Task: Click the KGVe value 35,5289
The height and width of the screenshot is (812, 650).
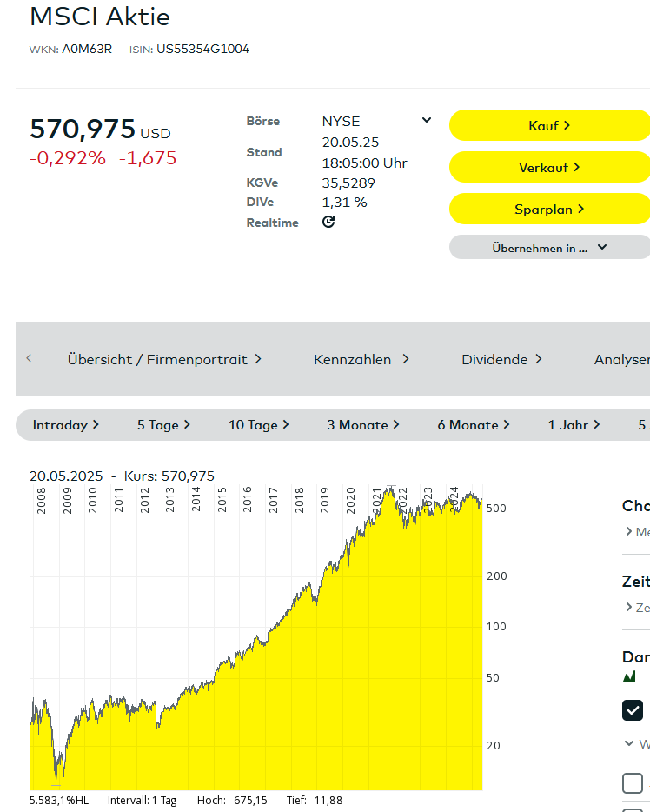Action: click(348, 183)
